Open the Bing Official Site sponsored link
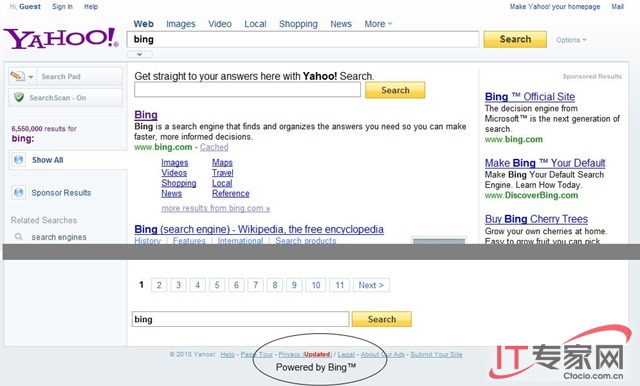This screenshot has width=640, height=386. coord(530,97)
